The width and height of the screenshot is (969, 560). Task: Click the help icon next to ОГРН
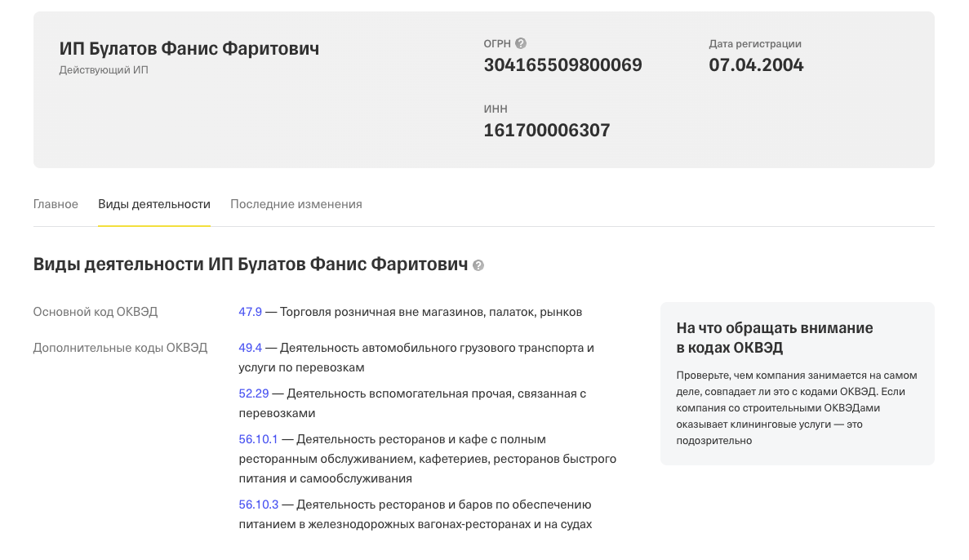(521, 44)
